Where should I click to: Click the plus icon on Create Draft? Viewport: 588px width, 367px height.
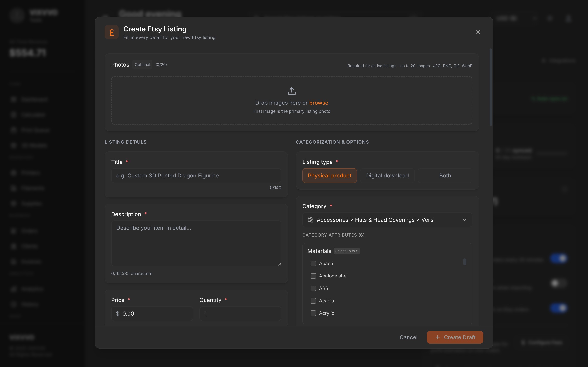pyautogui.click(x=437, y=337)
